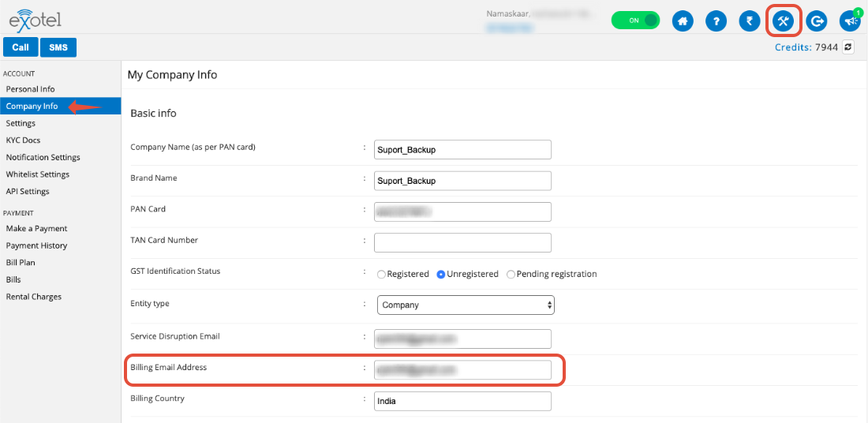Click the Company Name input field
Viewport: 868px width, 423px height.
pyautogui.click(x=462, y=149)
